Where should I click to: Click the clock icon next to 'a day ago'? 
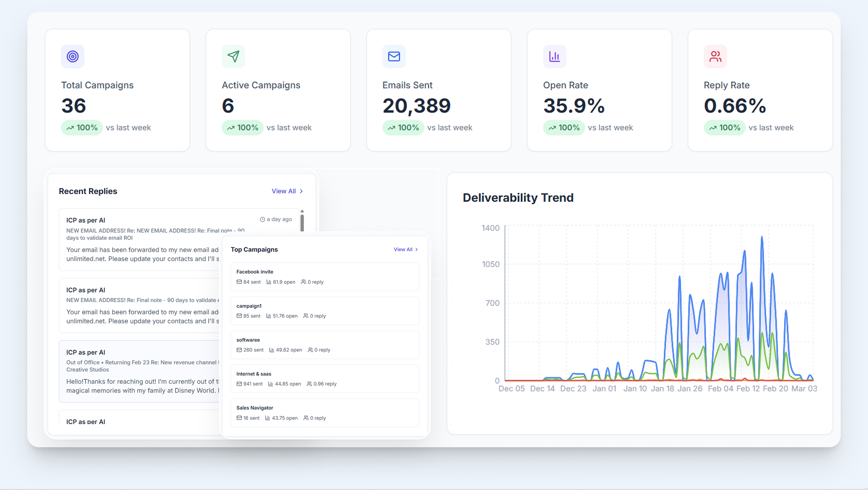point(262,219)
